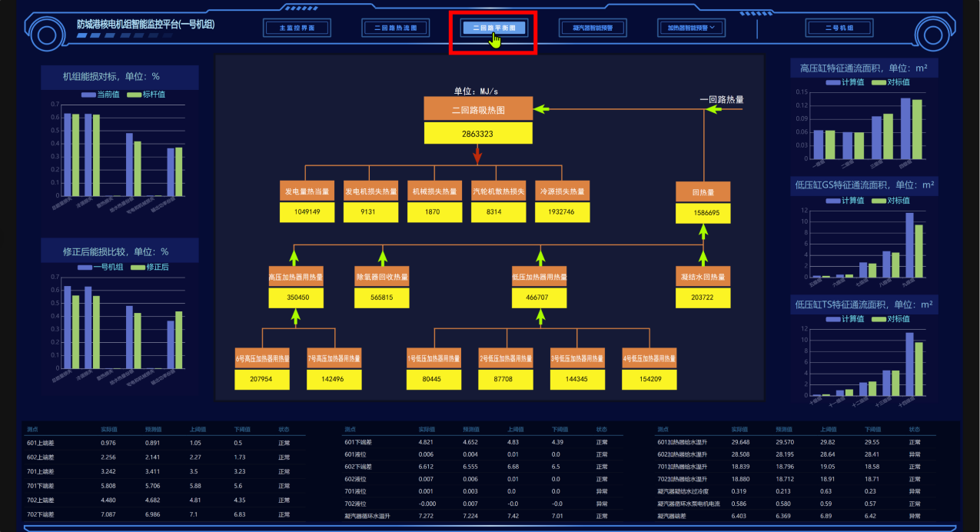This screenshot has width=980, height=532.
Task: Open the 凝汽器智能预警 page
Action: coord(593,28)
